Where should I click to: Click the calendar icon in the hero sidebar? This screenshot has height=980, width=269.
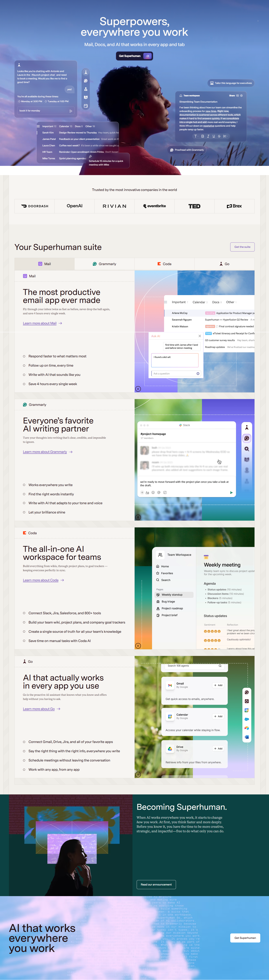click(x=86, y=106)
